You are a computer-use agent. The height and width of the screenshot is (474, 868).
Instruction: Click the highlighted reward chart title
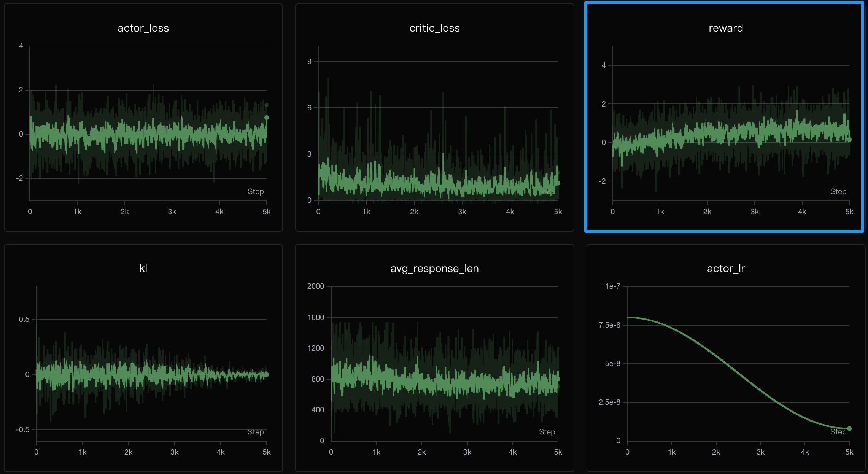pos(725,28)
